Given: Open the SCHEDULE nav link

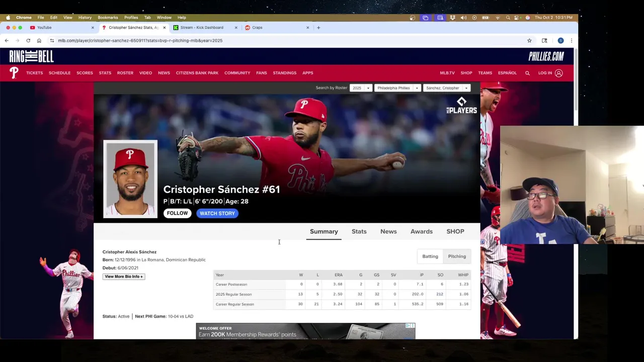Looking at the screenshot, I should [59, 73].
